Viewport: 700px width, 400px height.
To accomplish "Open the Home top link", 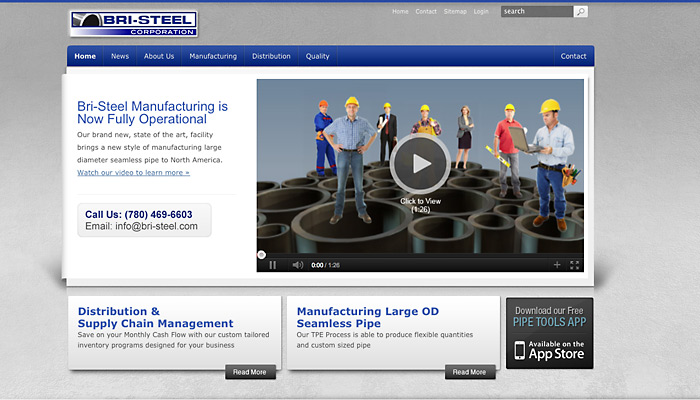I will [400, 12].
